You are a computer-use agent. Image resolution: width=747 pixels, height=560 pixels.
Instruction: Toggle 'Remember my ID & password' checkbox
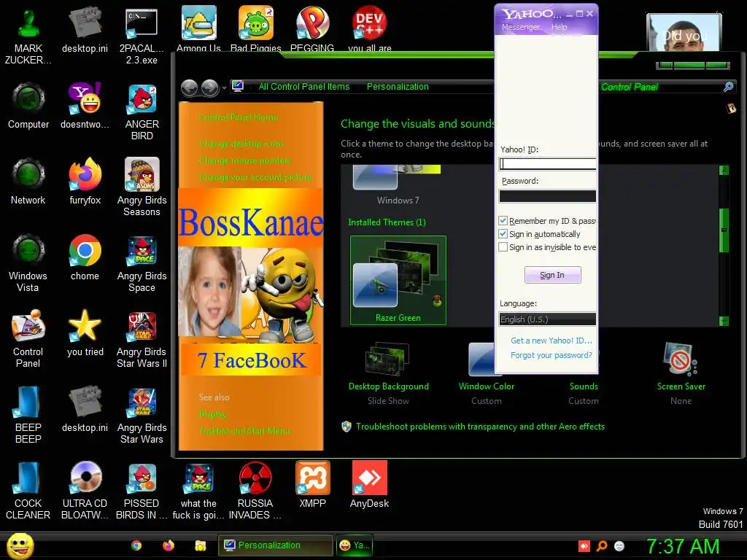[x=503, y=220]
